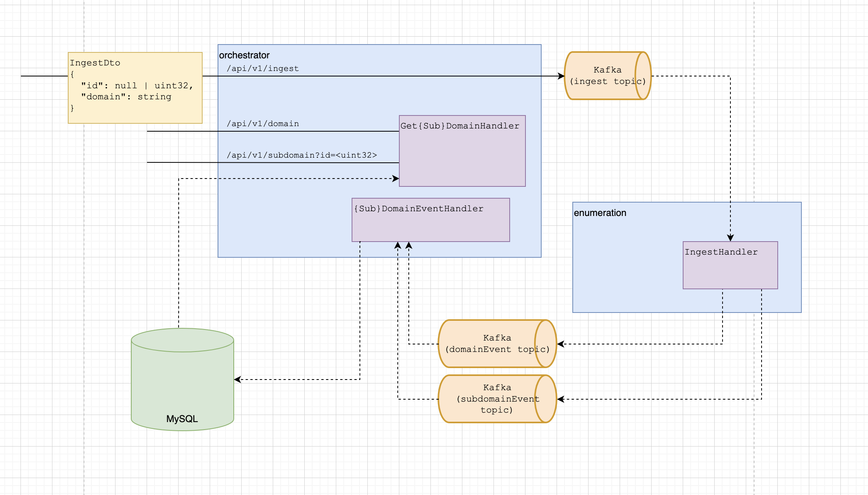Click arrowhead entering Kafka ingest topic
This screenshot has width=868, height=495.
561,76
